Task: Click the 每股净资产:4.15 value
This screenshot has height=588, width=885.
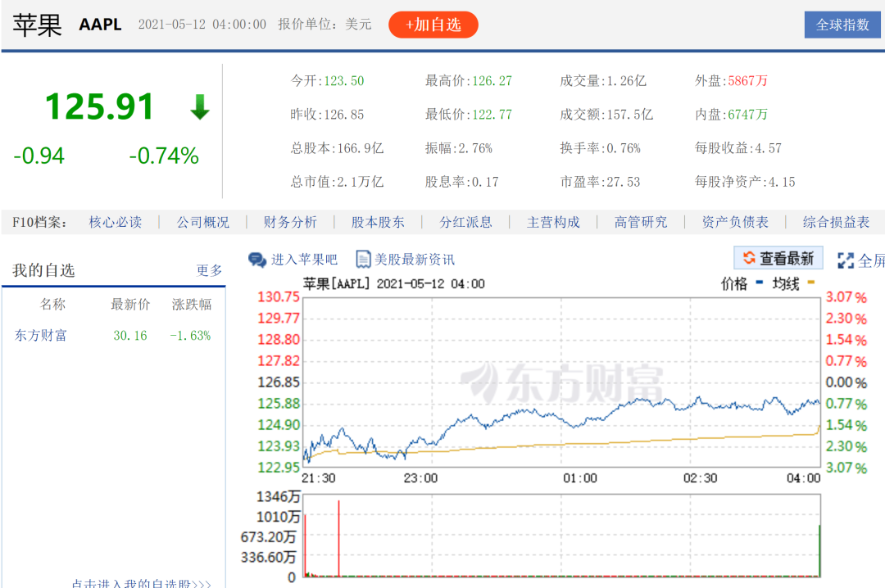Action: tap(745, 182)
